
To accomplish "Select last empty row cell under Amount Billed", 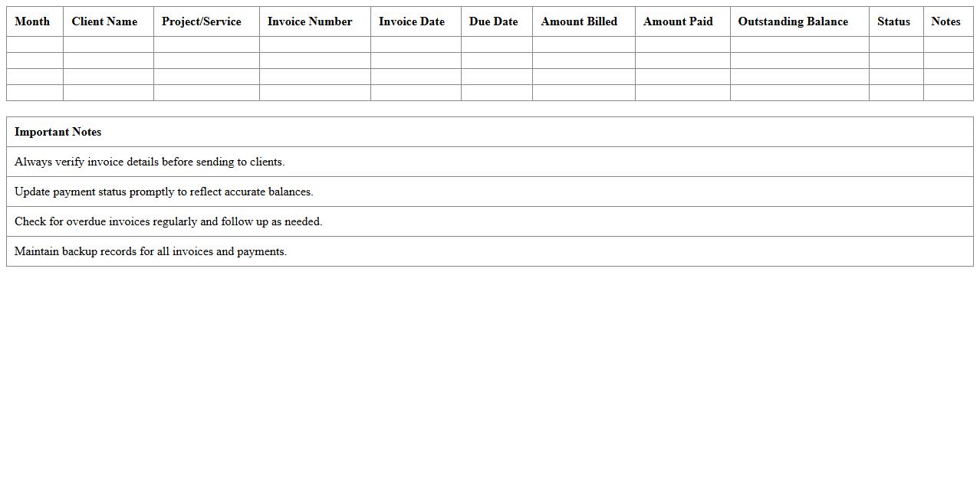I will [584, 93].
